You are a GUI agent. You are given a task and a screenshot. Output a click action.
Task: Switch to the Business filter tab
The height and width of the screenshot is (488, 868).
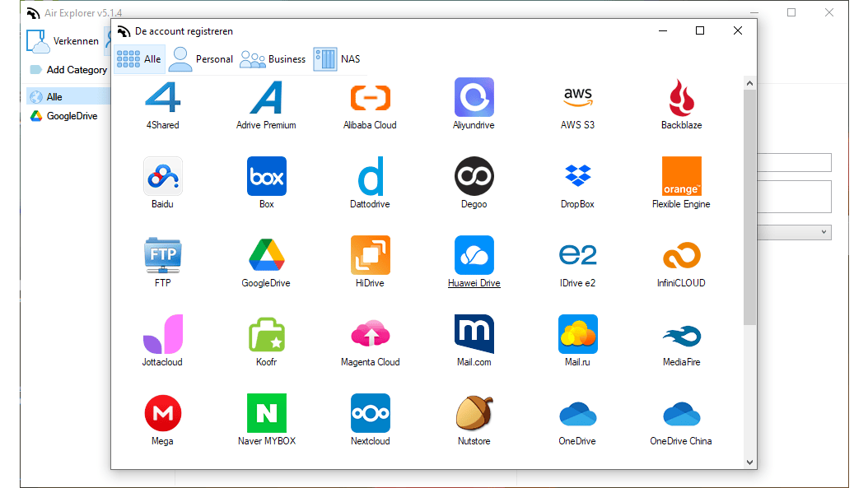(x=273, y=59)
